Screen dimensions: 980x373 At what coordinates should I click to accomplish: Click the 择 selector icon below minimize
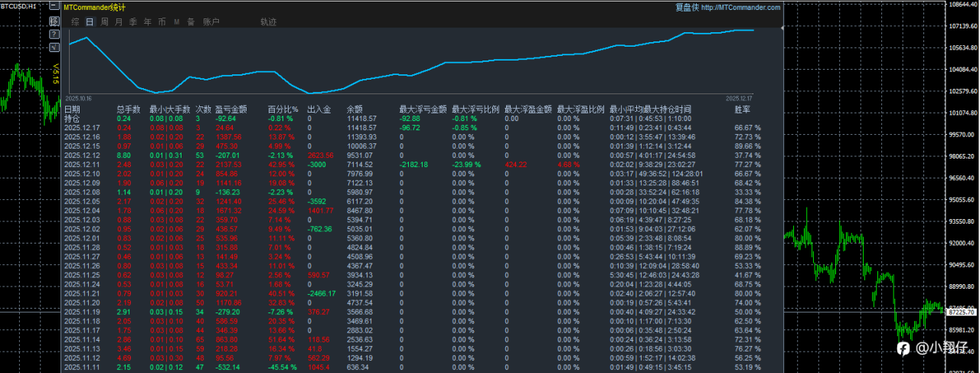pyautogui.click(x=54, y=21)
